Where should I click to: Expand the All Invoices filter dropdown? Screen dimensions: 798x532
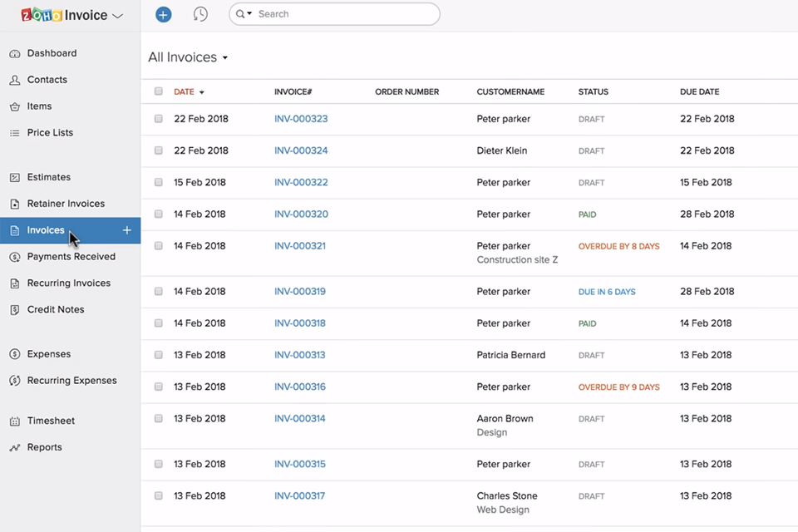[x=224, y=58]
